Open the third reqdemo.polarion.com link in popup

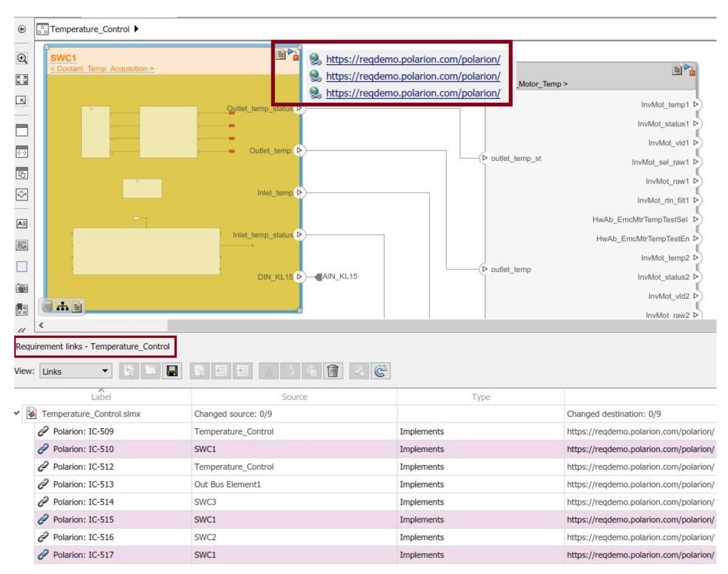pos(413,93)
